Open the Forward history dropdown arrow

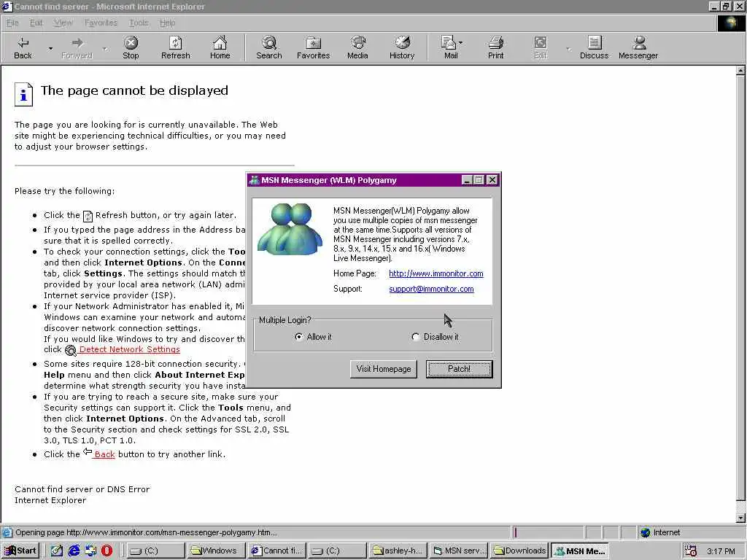click(105, 48)
